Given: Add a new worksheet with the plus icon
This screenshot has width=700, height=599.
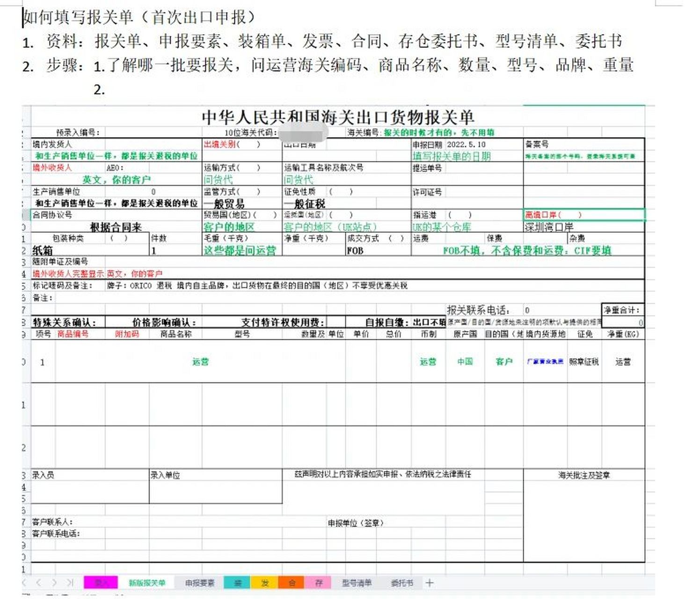Looking at the screenshot, I should point(430,583).
